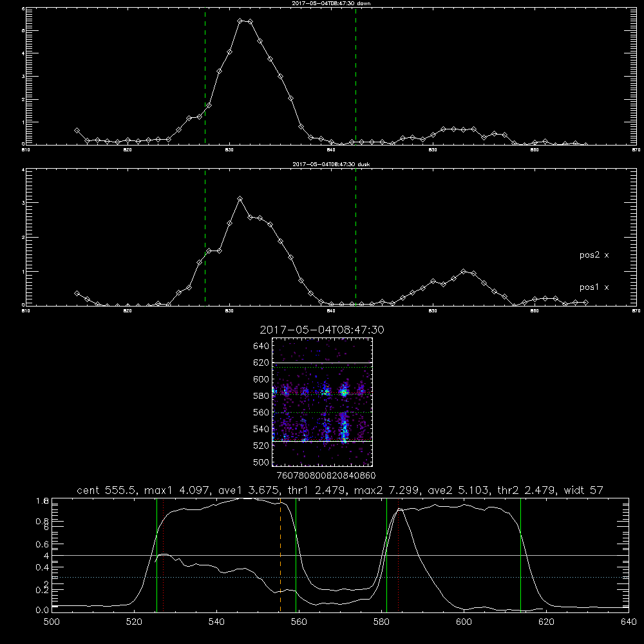Click the bottom plot x-axis label 620
The width and height of the screenshot is (644, 644).
546,622
